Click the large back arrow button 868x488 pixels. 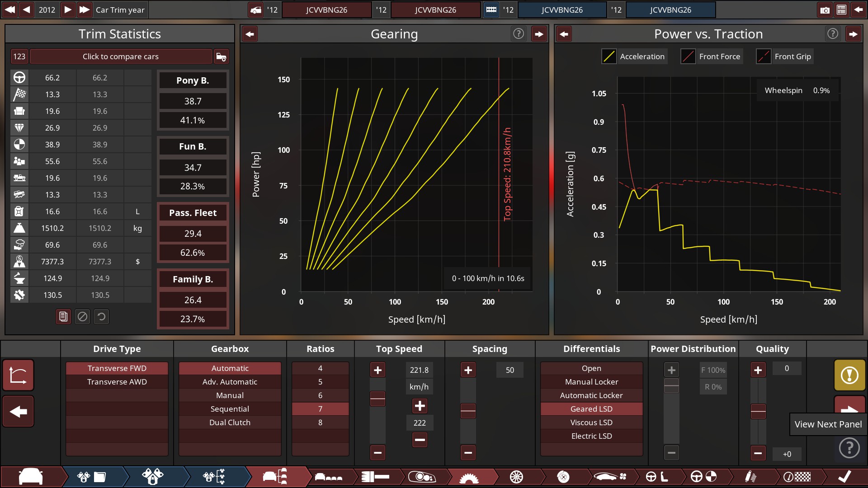pos(18,412)
